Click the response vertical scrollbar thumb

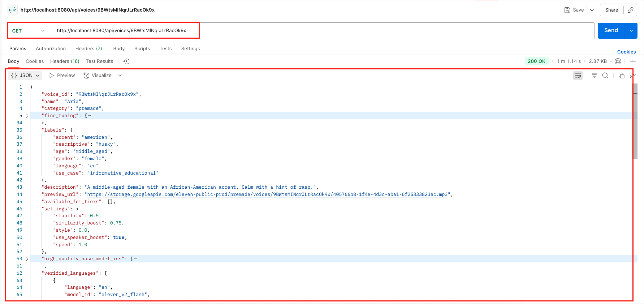(x=635, y=121)
